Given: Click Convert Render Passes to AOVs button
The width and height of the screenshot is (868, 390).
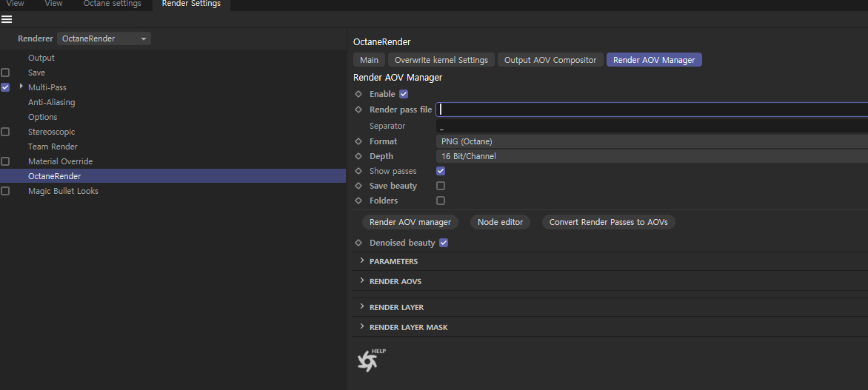Looking at the screenshot, I should point(608,222).
